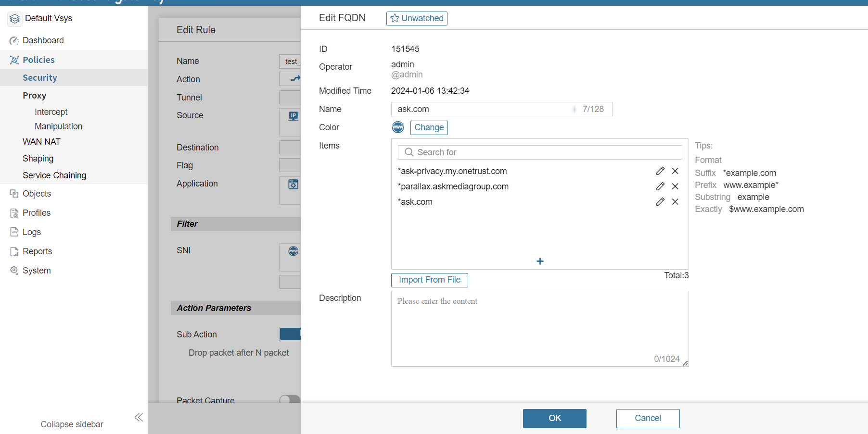This screenshot has height=434, width=868.
Task: Delete the *ask-privacy.my.onetrust.com entry
Action: pyautogui.click(x=675, y=171)
